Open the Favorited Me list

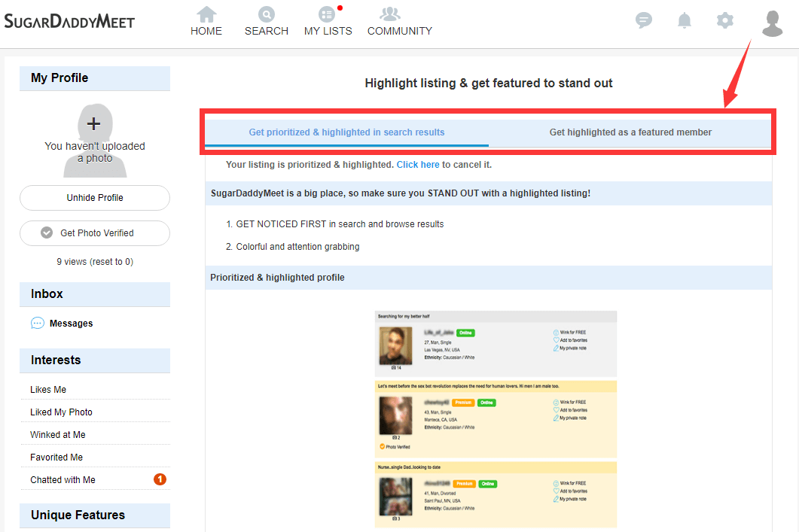click(x=56, y=458)
